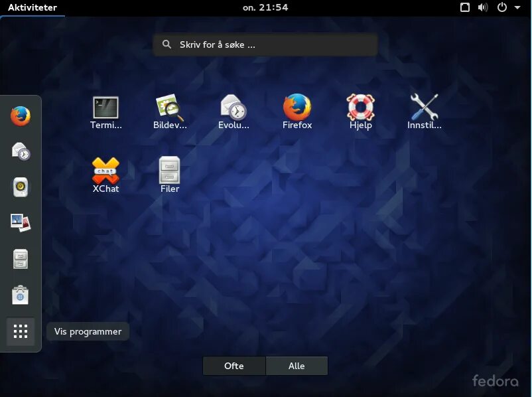Click the Firefox icon in the dash

[x=21, y=116]
